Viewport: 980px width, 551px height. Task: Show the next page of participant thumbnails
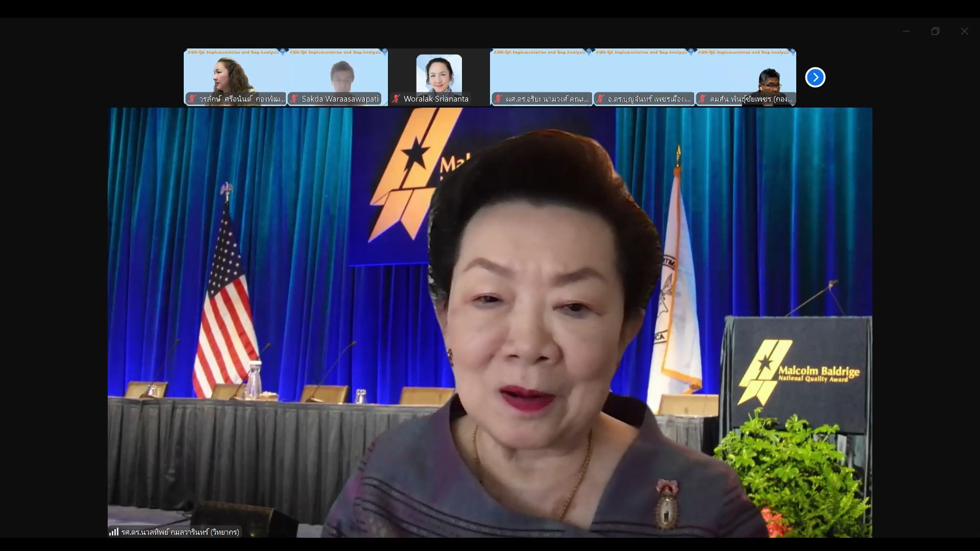click(x=815, y=78)
